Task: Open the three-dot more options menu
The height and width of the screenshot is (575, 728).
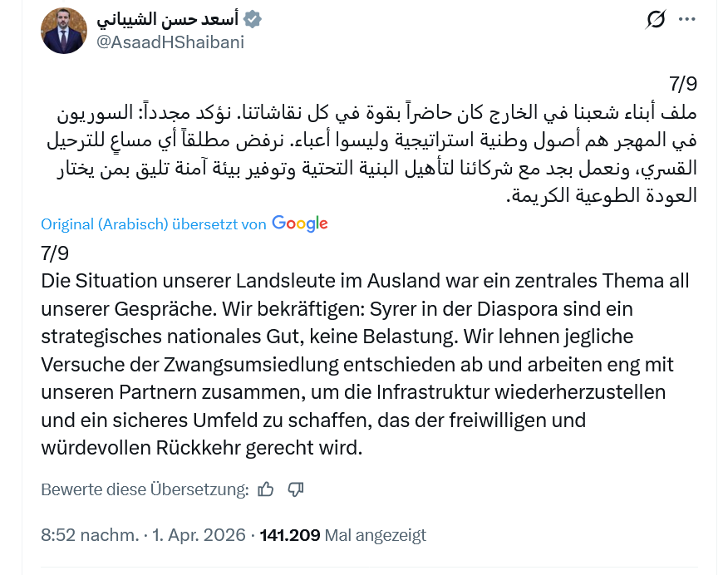Action: pos(687,19)
